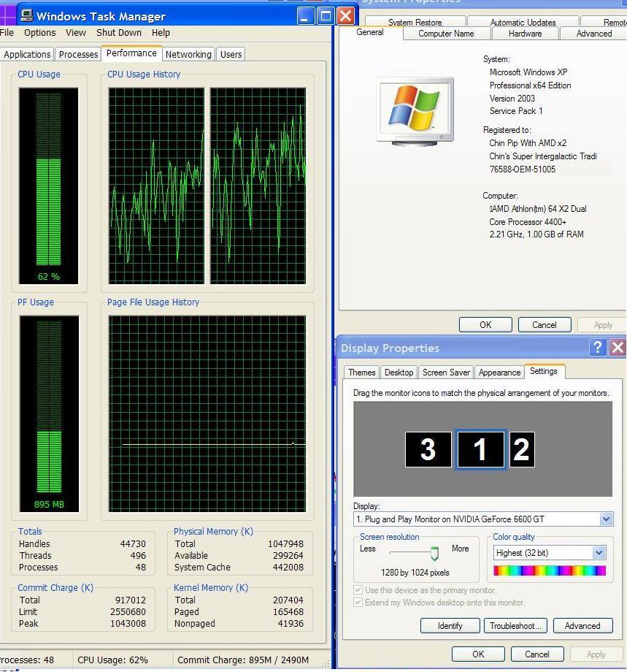The height and width of the screenshot is (672, 627).
Task: Open System Restore tab in System Properties
Action: point(415,22)
